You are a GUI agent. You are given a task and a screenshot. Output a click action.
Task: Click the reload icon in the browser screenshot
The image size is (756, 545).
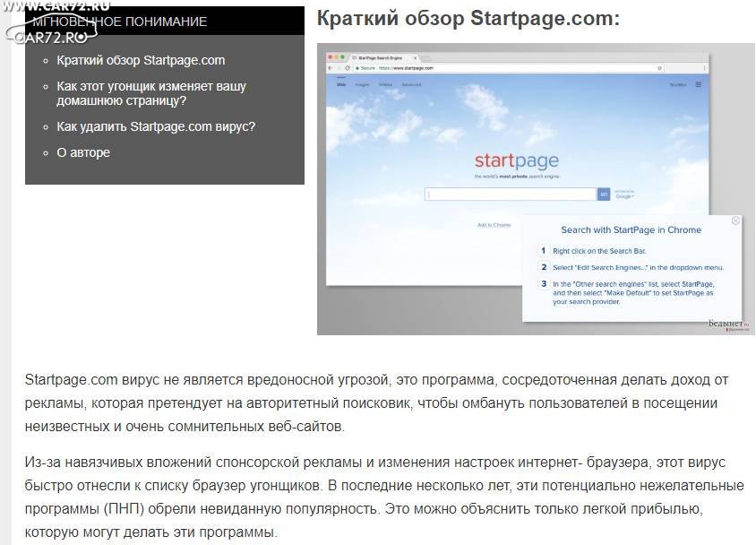click(x=348, y=68)
